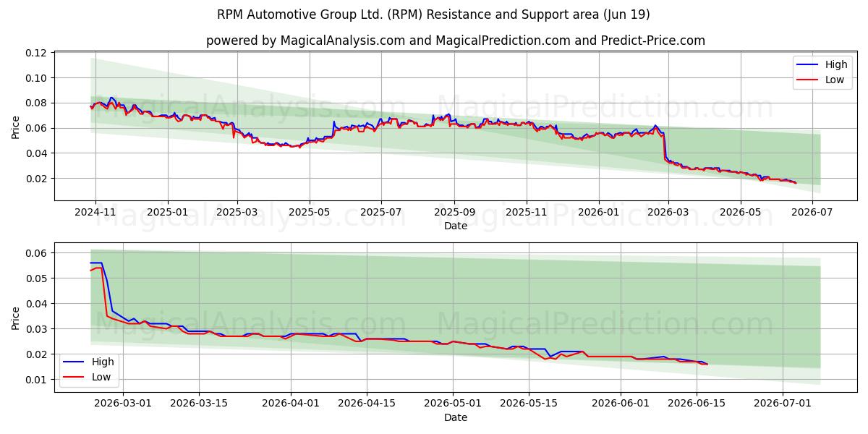Image resolution: width=868 pixels, height=434 pixels.
Task: Click the 0.03 price tick on the bottom chart
Action: [x=35, y=329]
